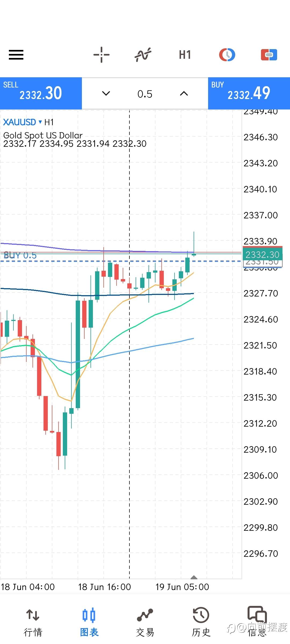Open the hamburger menu

[16, 55]
